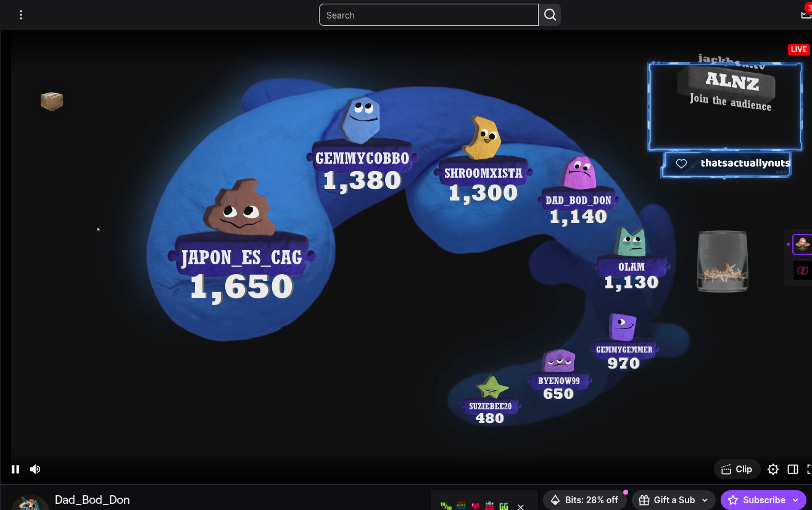Open the Dad_Bod_Don channel name link

coord(92,500)
